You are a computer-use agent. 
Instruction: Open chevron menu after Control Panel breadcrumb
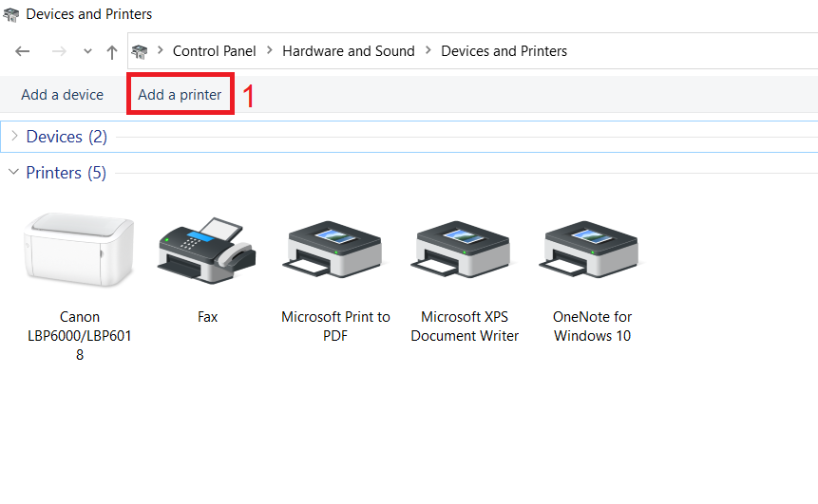pos(270,51)
